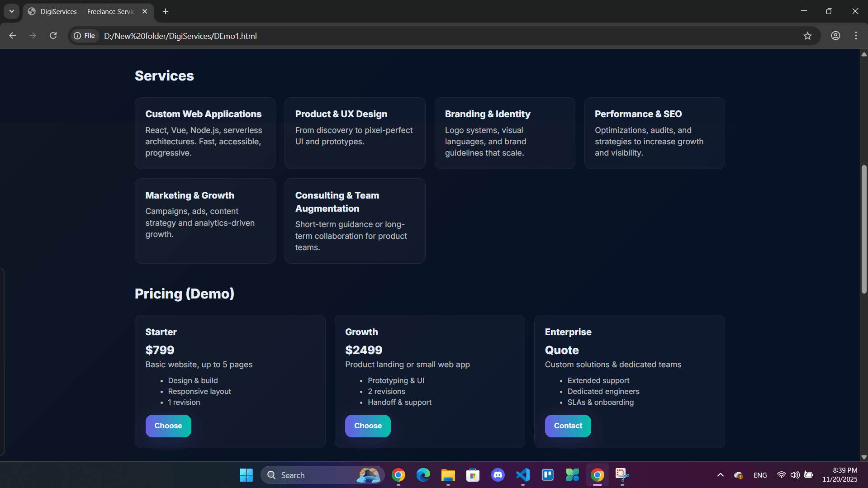Go back using the back arrow
This screenshot has height=488, width=868.
(13, 36)
